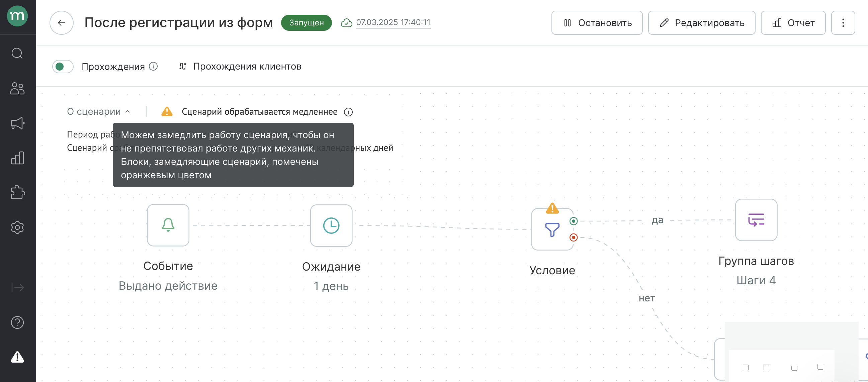Image resolution: width=868 pixels, height=382 pixels.
Task: Click the info icon next to Сценарий обрабатывается медленнее
Action: pos(349,112)
